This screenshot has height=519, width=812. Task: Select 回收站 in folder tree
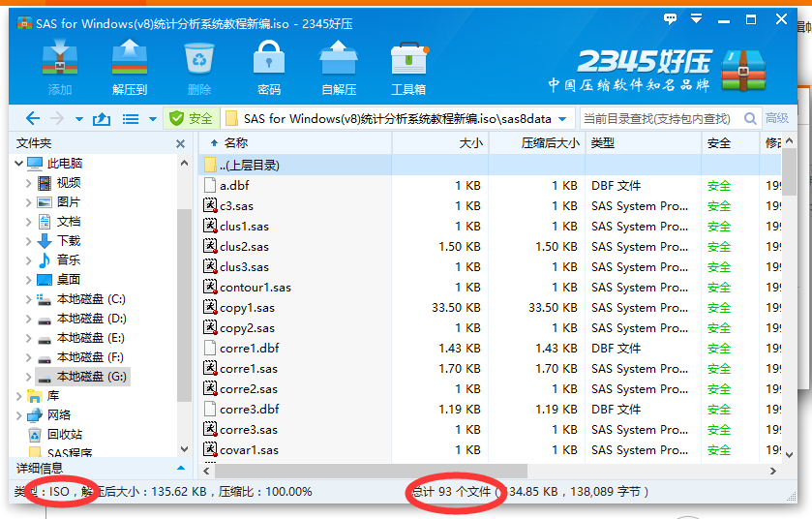point(65,435)
